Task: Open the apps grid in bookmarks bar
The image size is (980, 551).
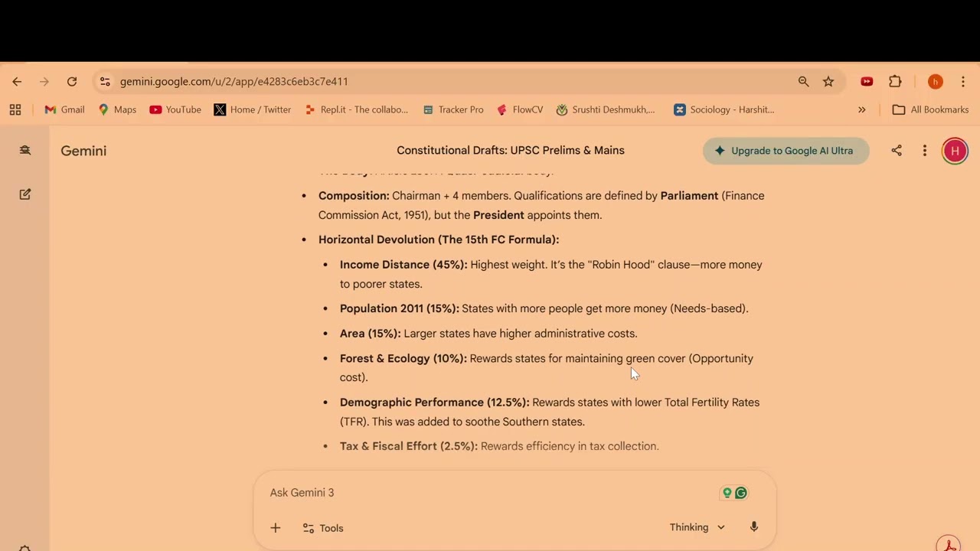Action: click(x=15, y=109)
